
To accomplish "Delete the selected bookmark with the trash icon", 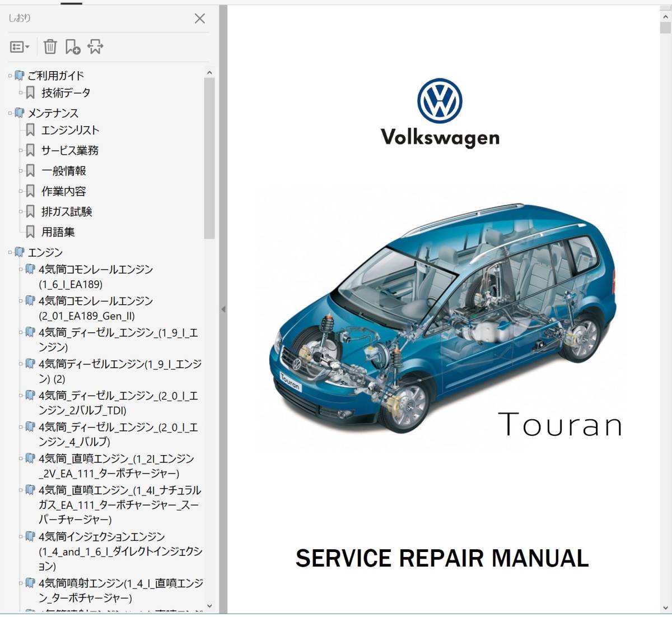I will point(50,47).
